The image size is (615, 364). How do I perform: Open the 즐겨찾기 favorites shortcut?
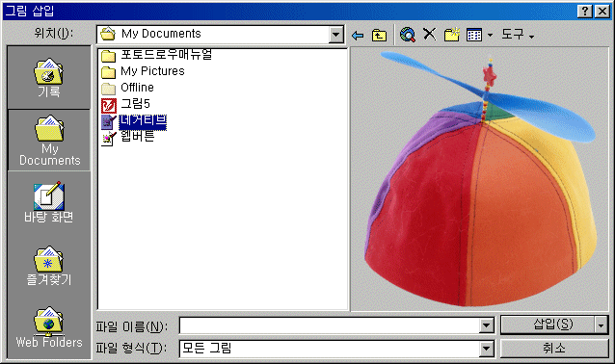pyautogui.click(x=48, y=266)
